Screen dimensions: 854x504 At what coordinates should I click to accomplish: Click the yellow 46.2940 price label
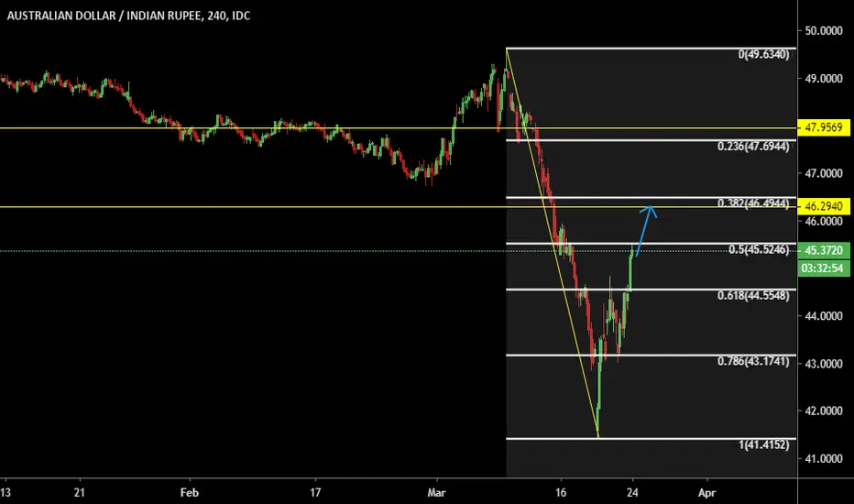[824, 206]
